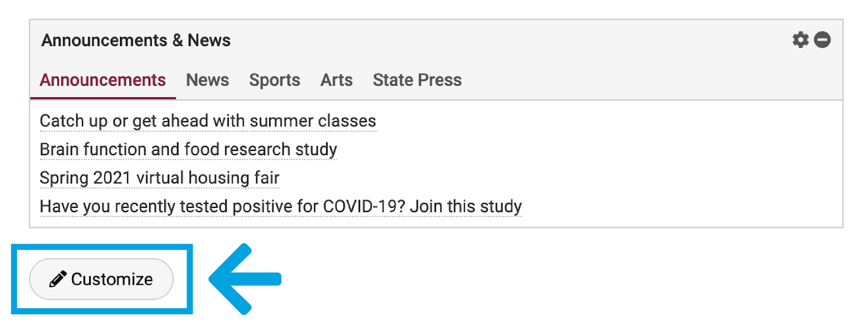Click the empty header area beside State Press
868x331 pixels.
click(x=651, y=80)
